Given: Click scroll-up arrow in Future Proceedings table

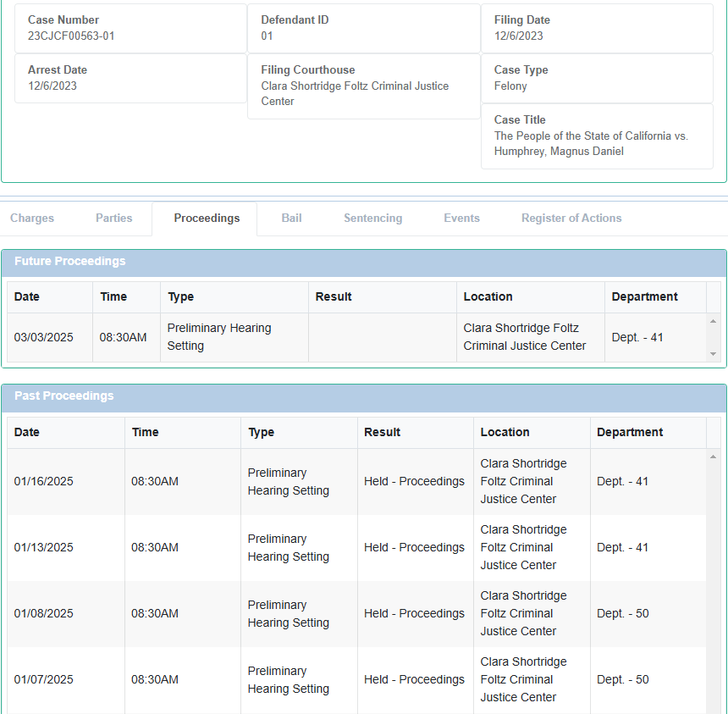Looking at the screenshot, I should (713, 322).
